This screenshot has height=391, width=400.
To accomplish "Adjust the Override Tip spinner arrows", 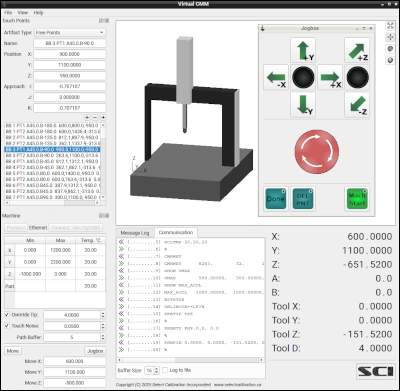I will (x=103, y=315).
